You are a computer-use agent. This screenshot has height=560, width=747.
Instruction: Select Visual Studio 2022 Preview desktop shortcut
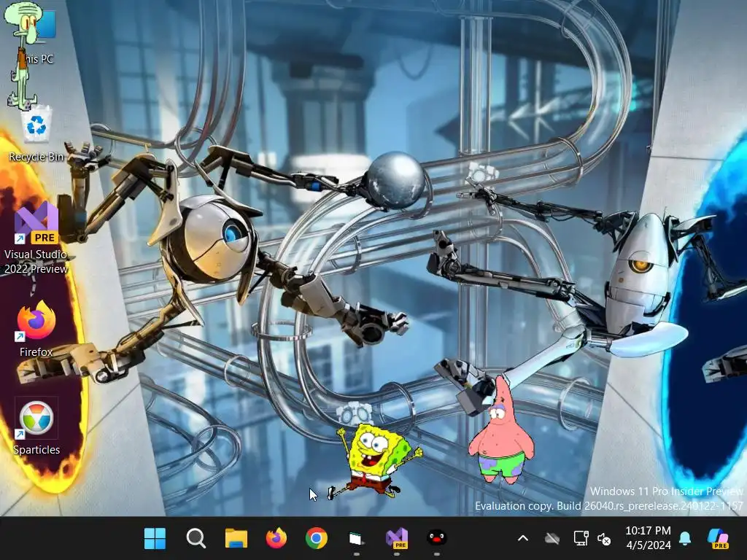(36, 237)
